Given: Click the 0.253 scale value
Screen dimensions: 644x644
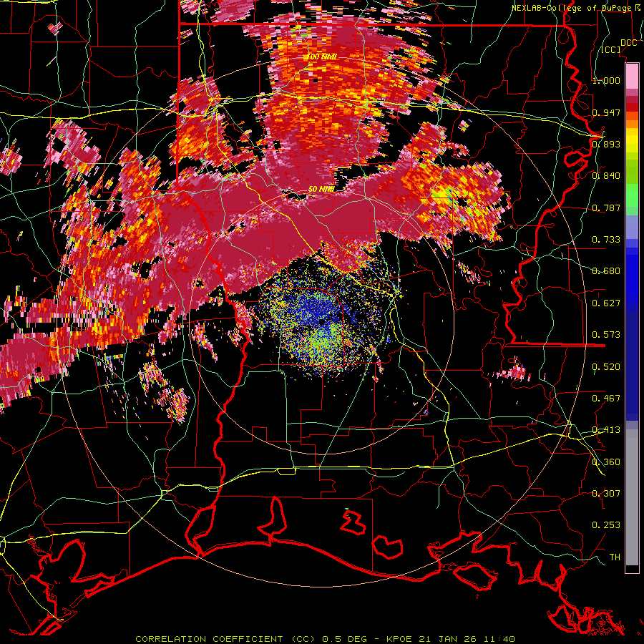Looking at the screenshot, I should pos(606,525).
